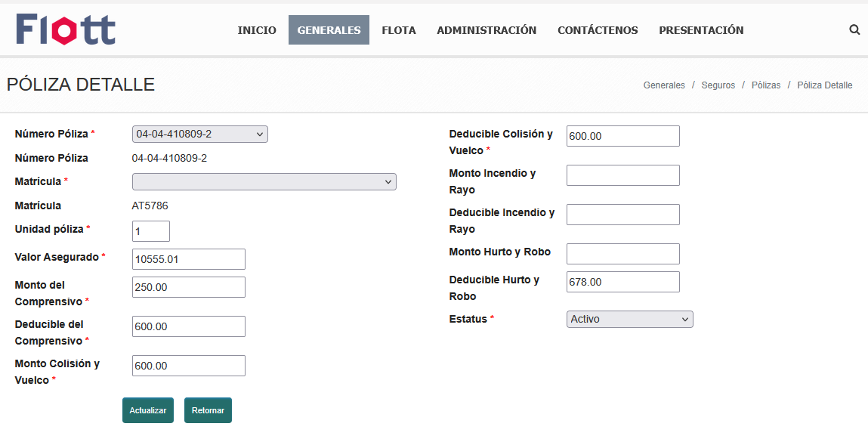Select the GENERALES menu item
The image size is (868, 439).
[329, 30]
